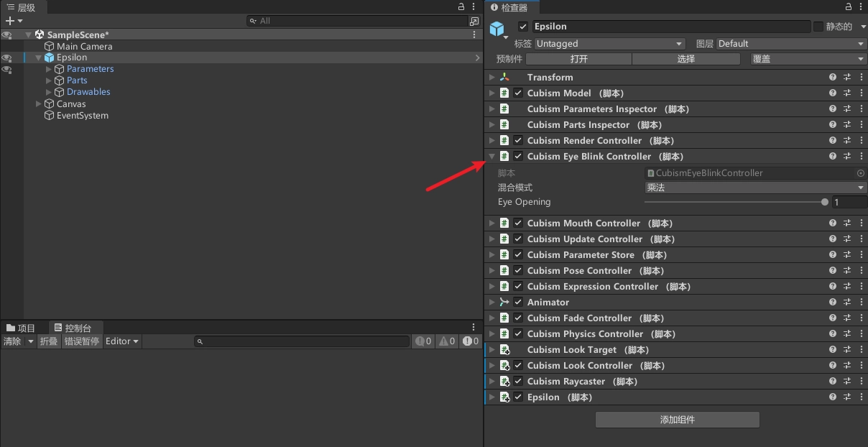Expand the Parameters object in Hierarchy
This screenshot has width=868, height=447.
point(49,69)
